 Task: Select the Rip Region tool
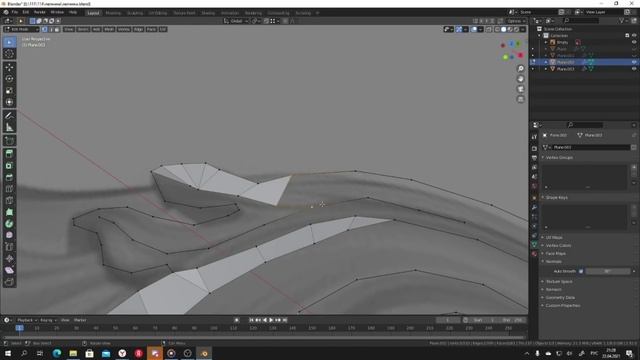9,282
